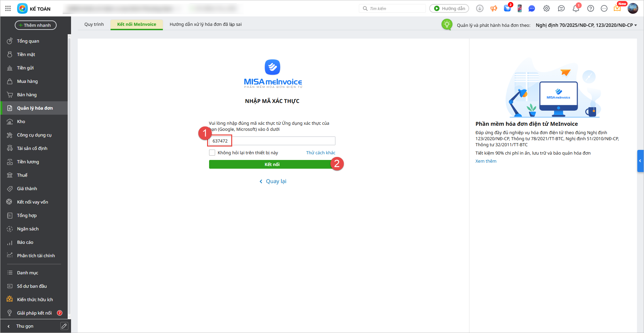Open the shopping cart icon with badge 2
The height and width of the screenshot is (333, 644).
point(507,8)
